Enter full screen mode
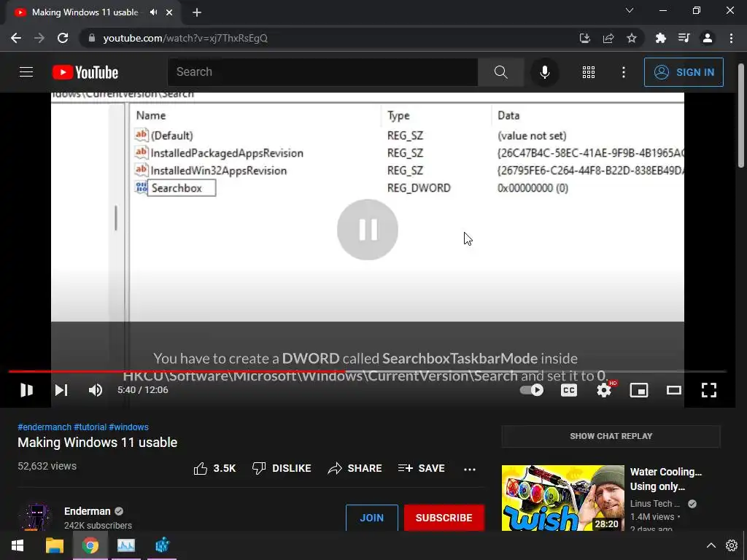The width and height of the screenshot is (747, 560). (x=709, y=390)
